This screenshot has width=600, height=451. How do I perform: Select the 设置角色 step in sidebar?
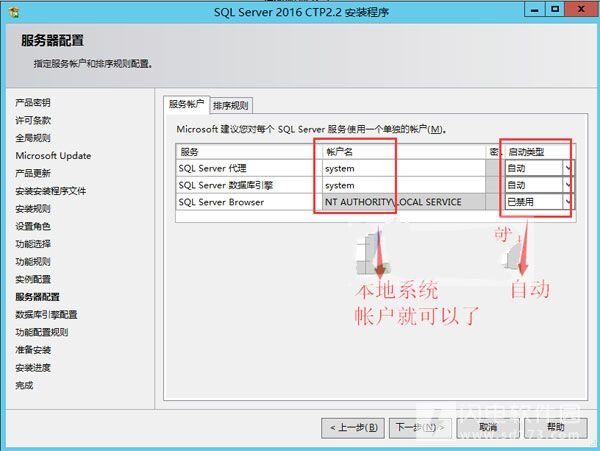[33, 226]
